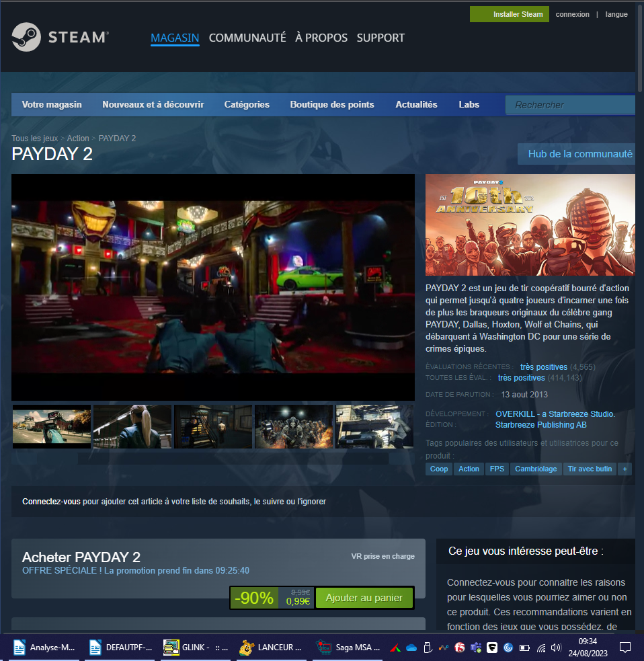Click the black shield tray icon
The height and width of the screenshot is (661, 644).
492,648
